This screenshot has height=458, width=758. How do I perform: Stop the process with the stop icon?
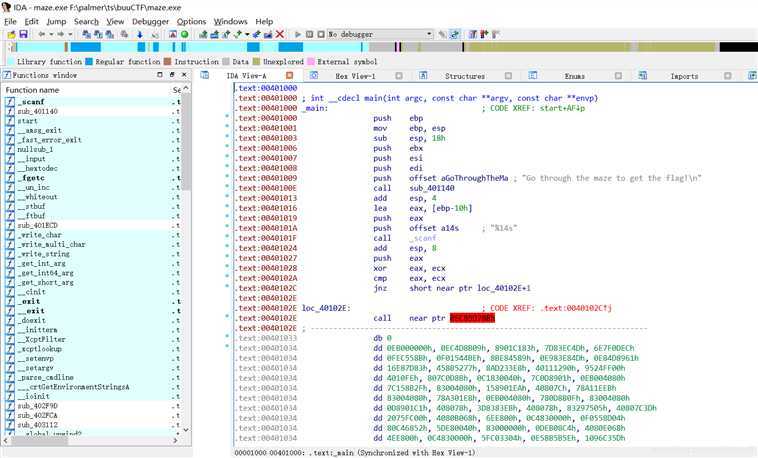pyautogui.click(x=321, y=34)
